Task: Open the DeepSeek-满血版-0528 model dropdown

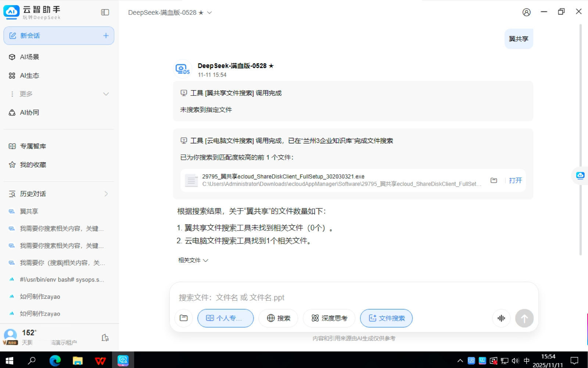Action: [170, 13]
